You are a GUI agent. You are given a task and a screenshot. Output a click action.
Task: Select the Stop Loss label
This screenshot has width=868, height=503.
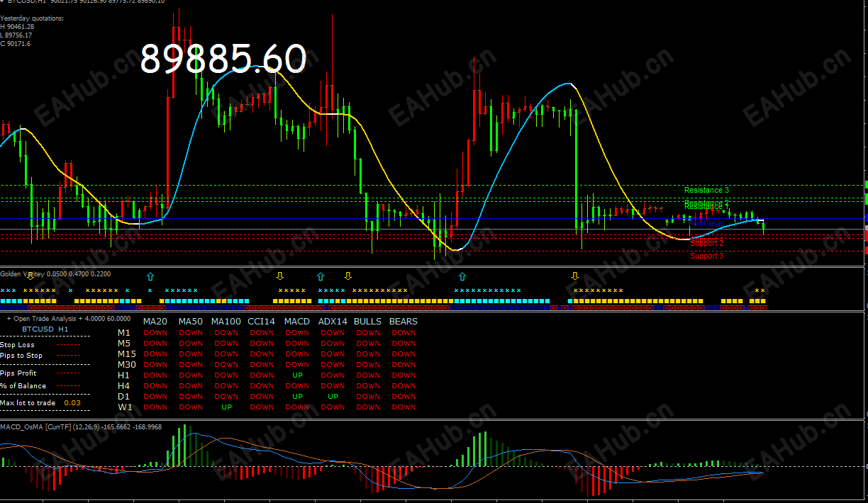tap(17, 345)
